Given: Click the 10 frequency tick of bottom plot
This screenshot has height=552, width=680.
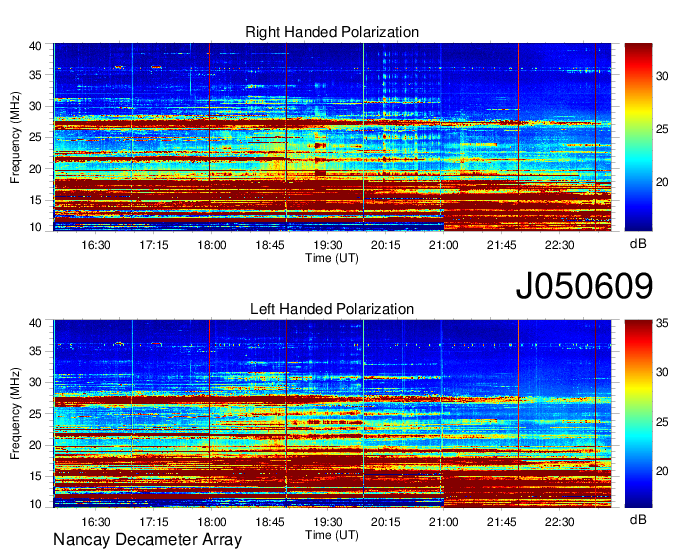Looking at the screenshot, I should point(35,504).
